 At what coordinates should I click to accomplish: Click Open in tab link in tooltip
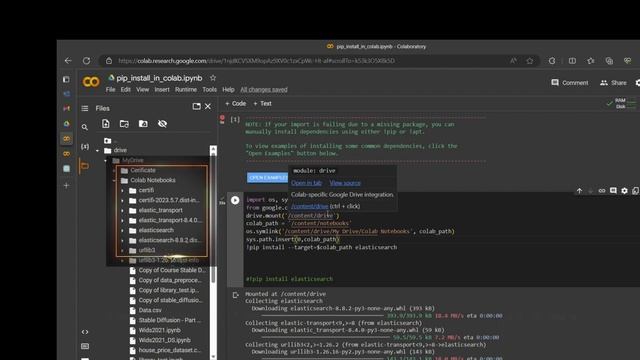point(307,183)
